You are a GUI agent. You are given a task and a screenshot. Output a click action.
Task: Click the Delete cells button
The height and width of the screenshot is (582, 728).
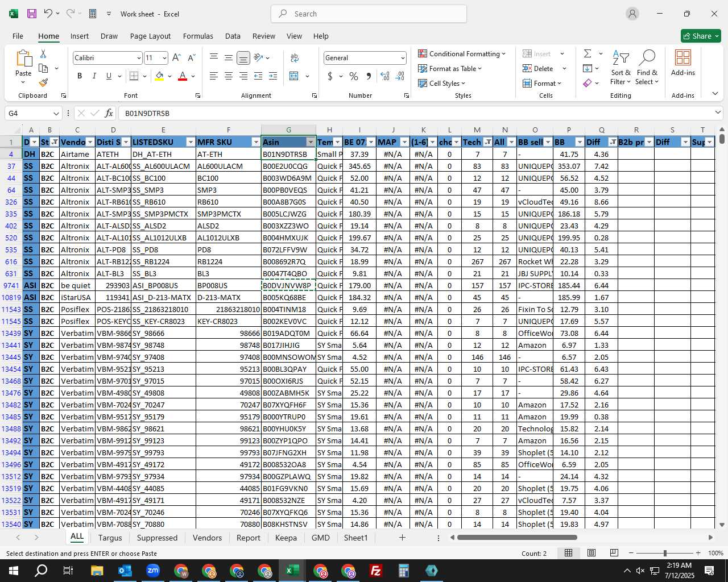pyautogui.click(x=538, y=68)
